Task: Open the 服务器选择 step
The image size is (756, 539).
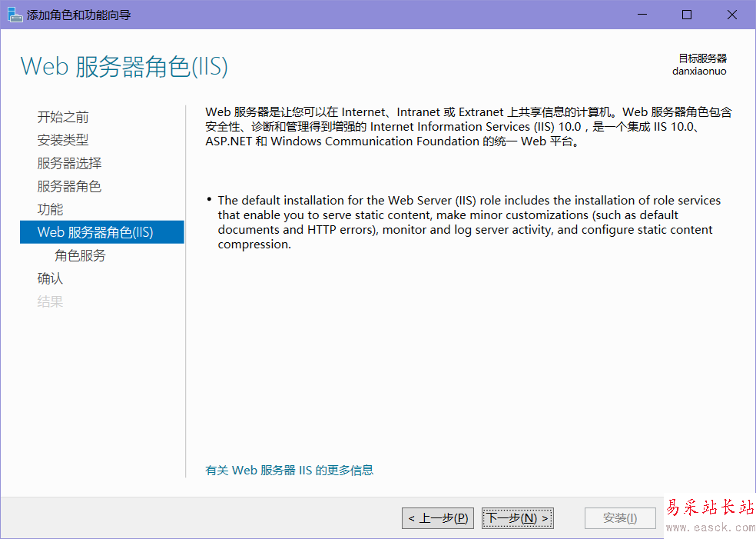Action: [x=69, y=163]
